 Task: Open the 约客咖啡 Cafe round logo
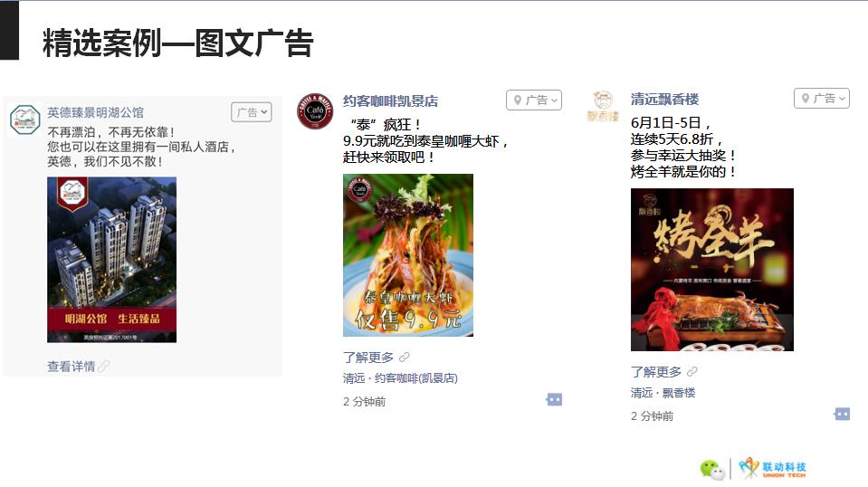click(x=315, y=110)
